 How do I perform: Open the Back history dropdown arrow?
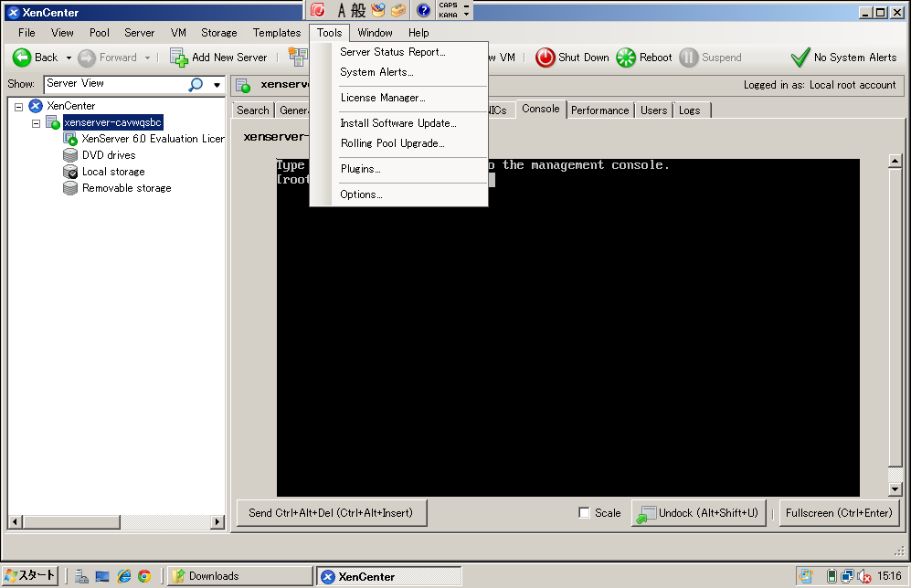click(x=69, y=58)
